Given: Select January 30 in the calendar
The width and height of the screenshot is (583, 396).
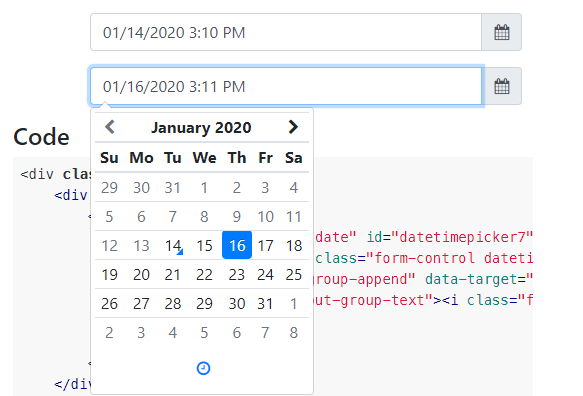Looking at the screenshot, I should click(237, 303).
